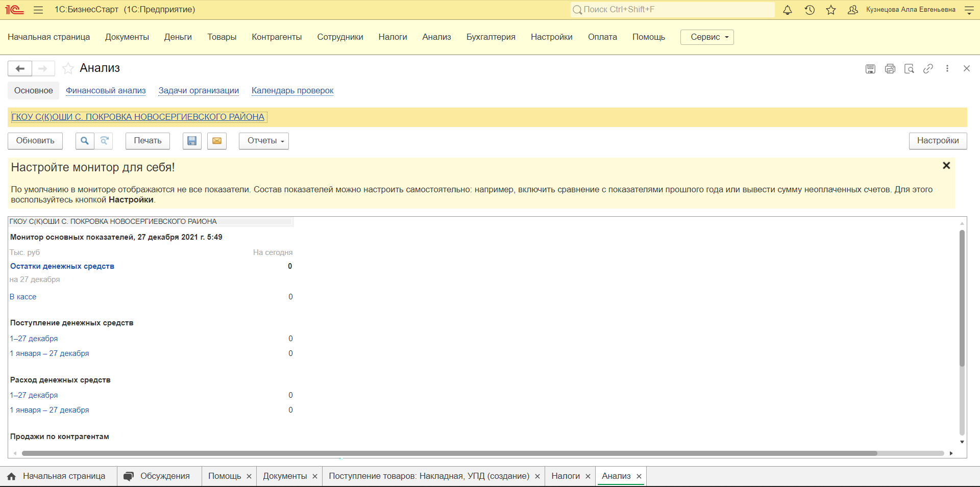Open history clock icon
The image size is (980, 487).
pyautogui.click(x=810, y=10)
